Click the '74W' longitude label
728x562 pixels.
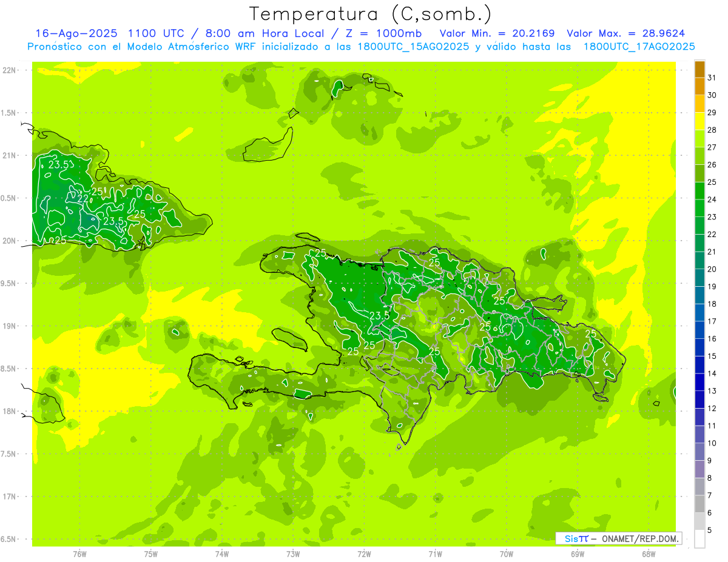tap(221, 554)
